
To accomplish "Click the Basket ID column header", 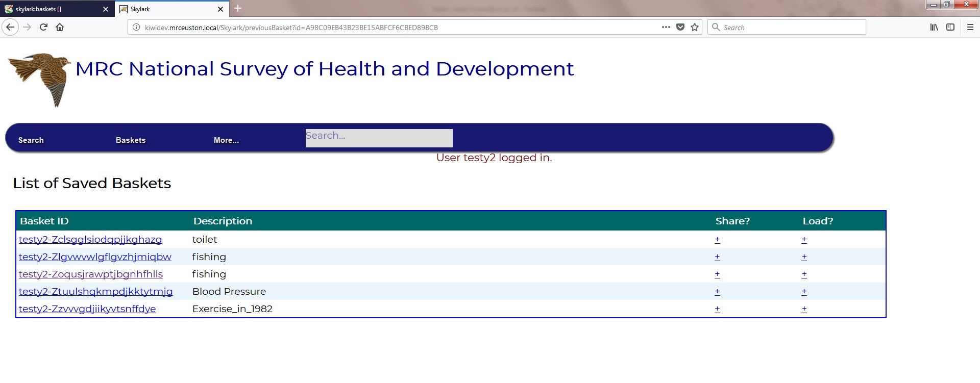I will (44, 221).
